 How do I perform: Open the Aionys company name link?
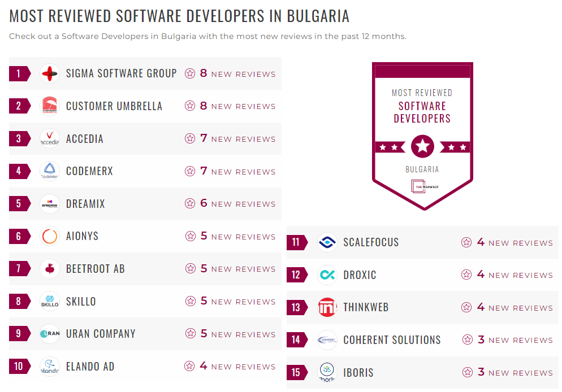pyautogui.click(x=82, y=236)
